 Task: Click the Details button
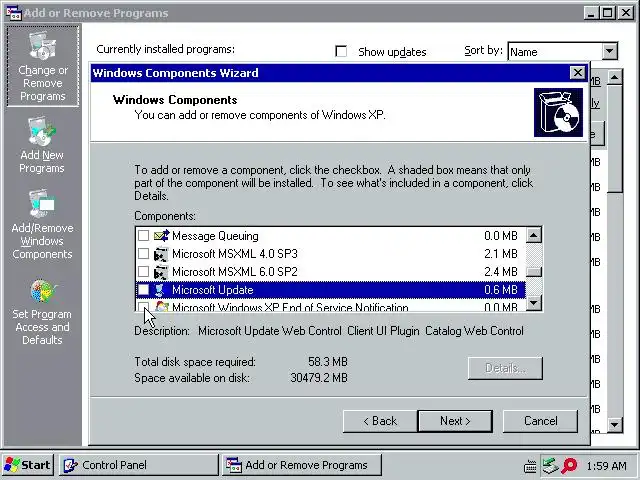point(505,368)
